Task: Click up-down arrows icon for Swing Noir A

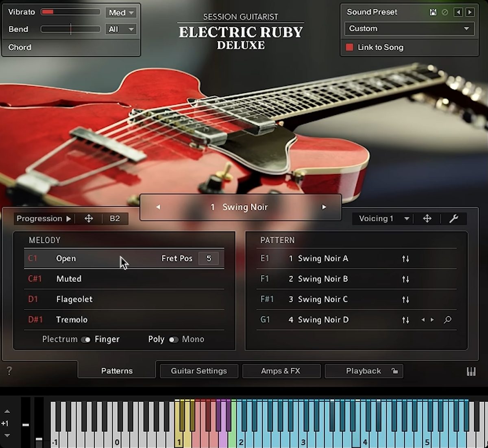Action: click(405, 259)
